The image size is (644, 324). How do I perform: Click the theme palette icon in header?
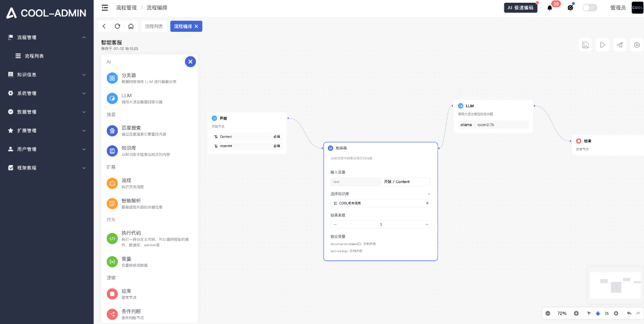[570, 8]
